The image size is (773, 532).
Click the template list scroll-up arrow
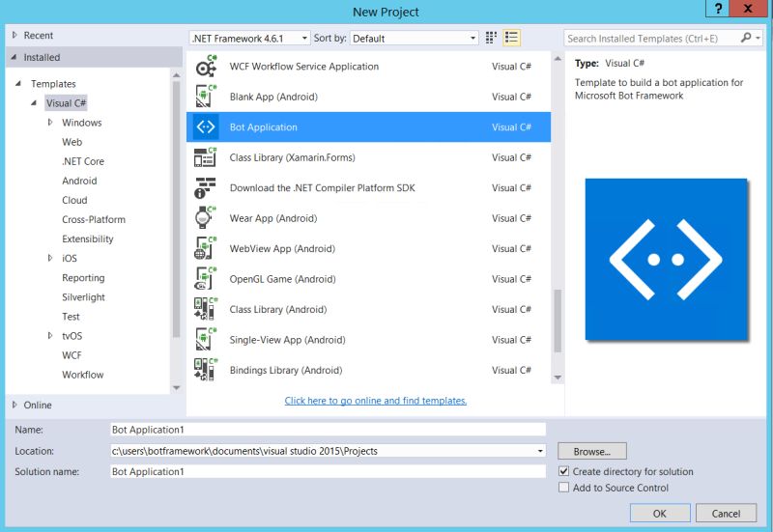point(558,59)
